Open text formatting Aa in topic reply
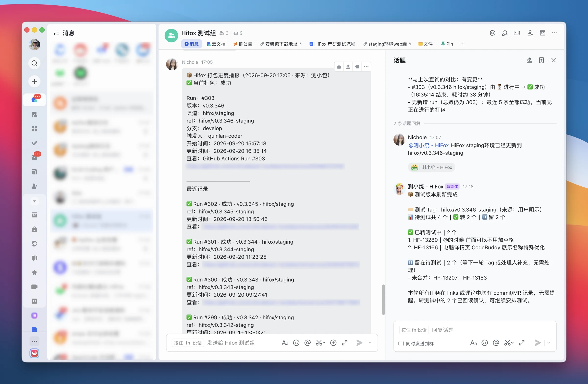Screen dimensions: 588x384 click(x=473, y=343)
